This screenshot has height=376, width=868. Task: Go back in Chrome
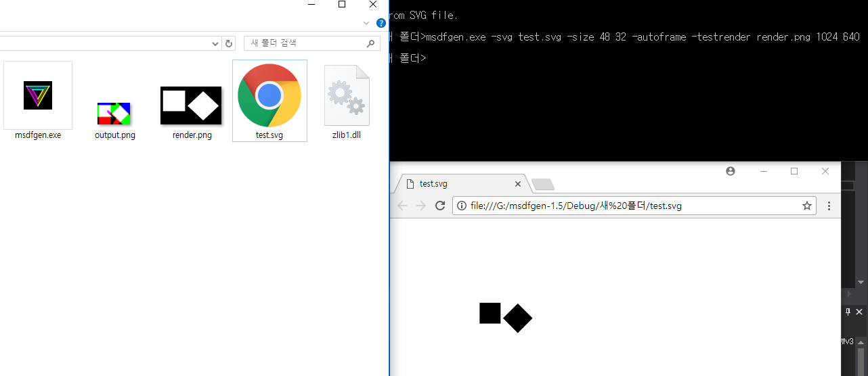[403, 206]
